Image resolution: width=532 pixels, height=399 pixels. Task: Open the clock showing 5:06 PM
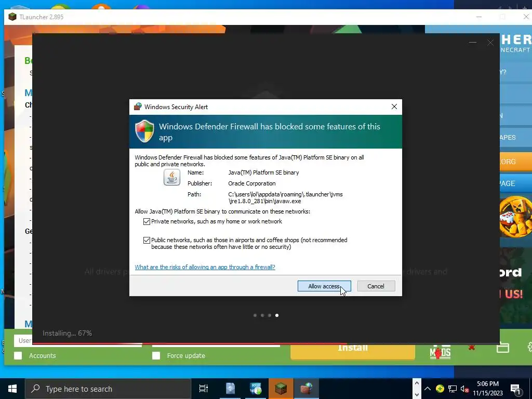(488, 389)
